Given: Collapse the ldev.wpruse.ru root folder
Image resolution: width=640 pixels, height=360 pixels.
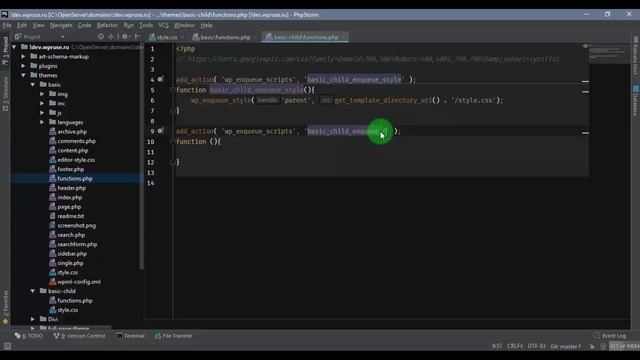Looking at the screenshot, I should coord(14,47).
